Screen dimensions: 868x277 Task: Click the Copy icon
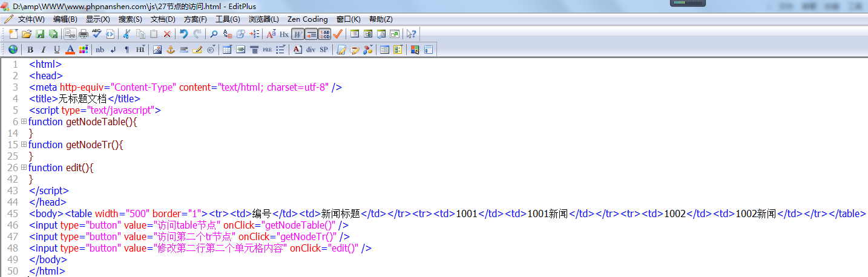[140, 34]
